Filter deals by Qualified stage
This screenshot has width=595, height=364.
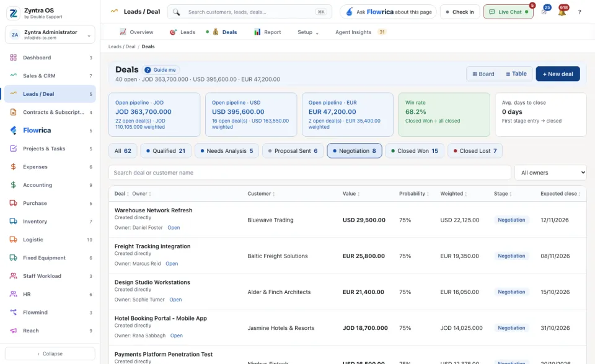pos(165,151)
